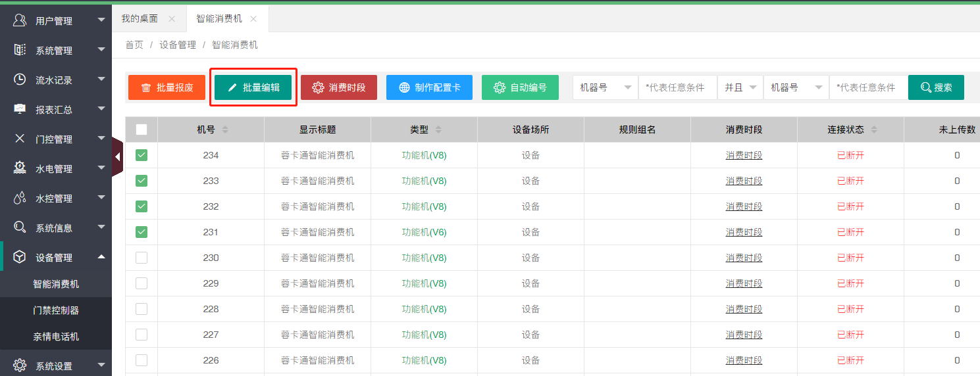Open the 消费时段 link for device 233
This screenshot has height=376, width=980.
(x=744, y=181)
